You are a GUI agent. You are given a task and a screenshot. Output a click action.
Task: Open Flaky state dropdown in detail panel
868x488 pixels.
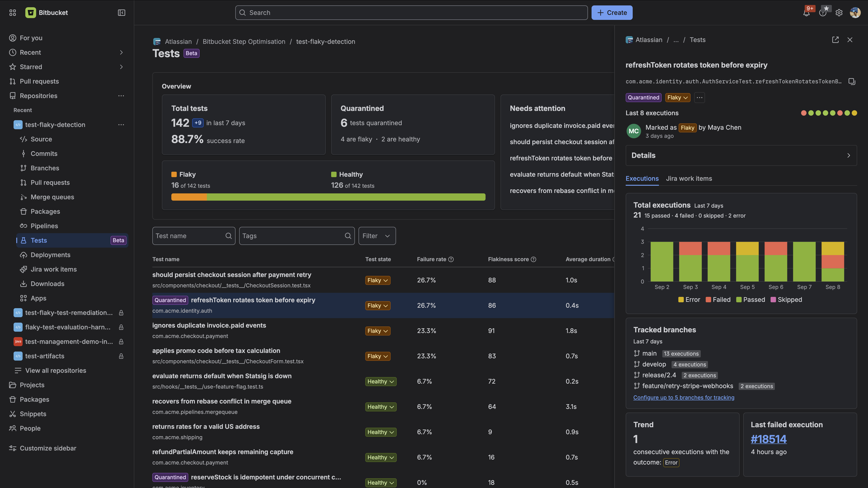click(x=678, y=97)
